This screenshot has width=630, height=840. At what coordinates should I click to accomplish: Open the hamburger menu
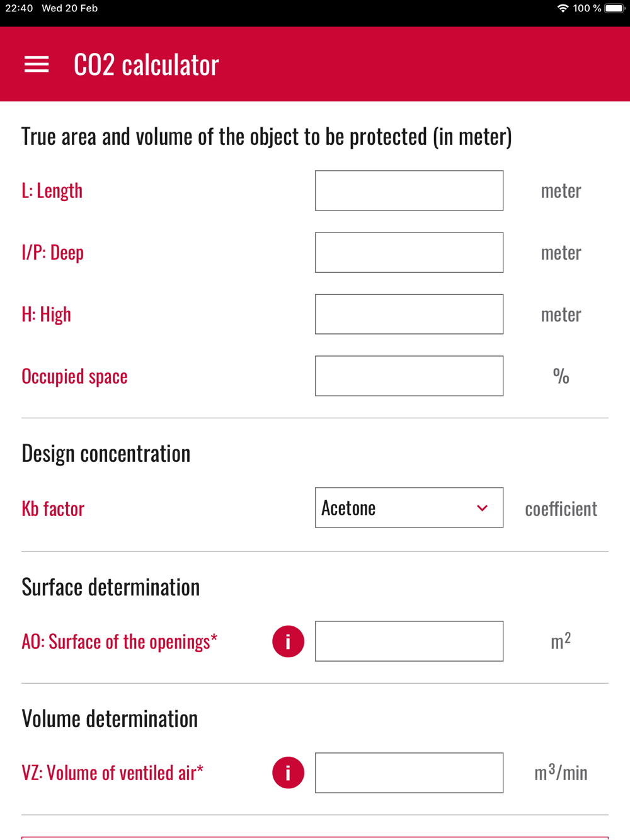click(x=37, y=64)
